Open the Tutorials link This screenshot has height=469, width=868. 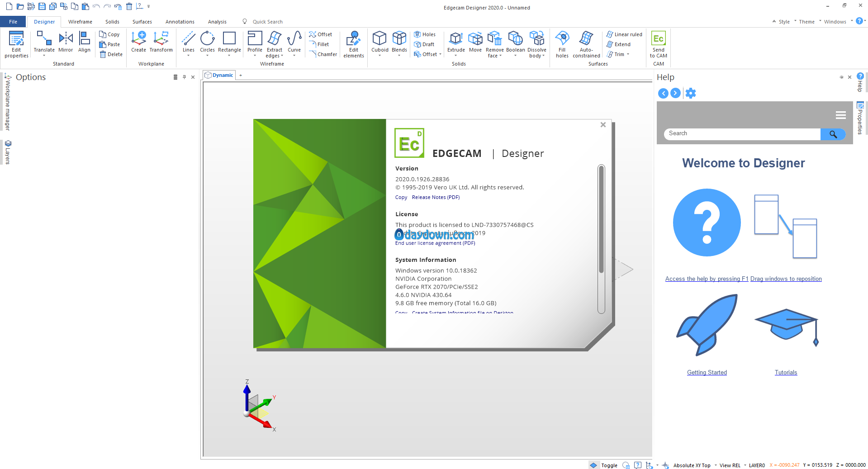click(786, 373)
